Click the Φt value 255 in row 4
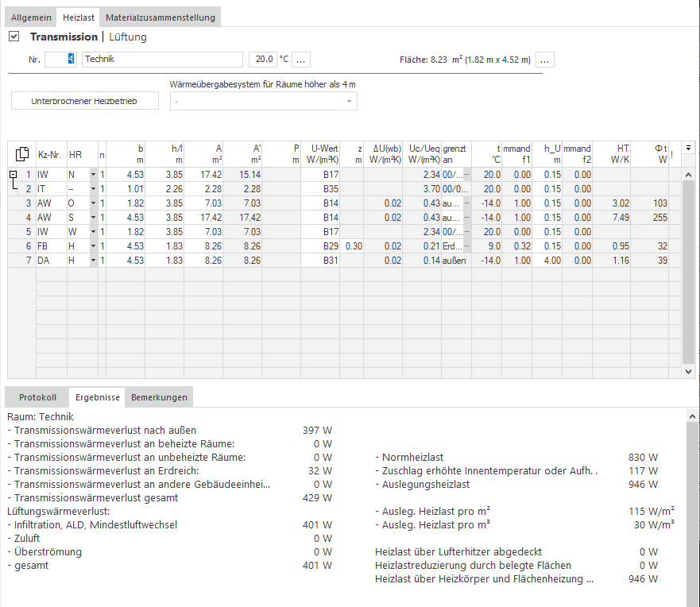Viewport: 700px width, 607px height. tap(650, 218)
